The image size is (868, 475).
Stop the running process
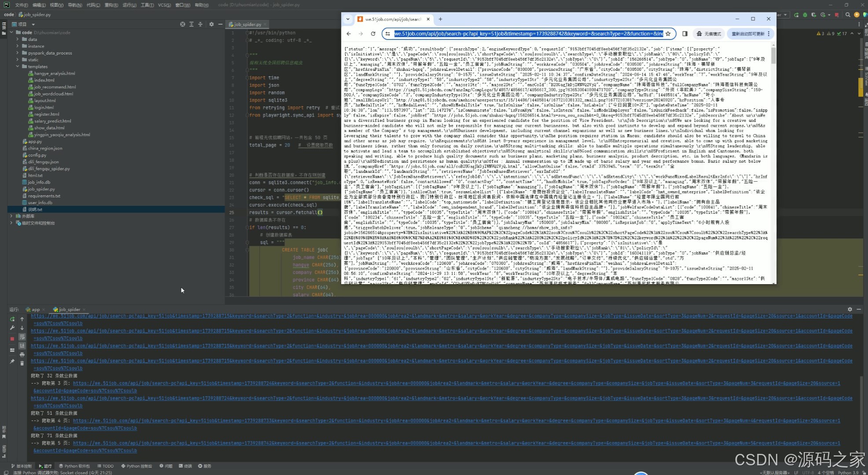pos(12,339)
